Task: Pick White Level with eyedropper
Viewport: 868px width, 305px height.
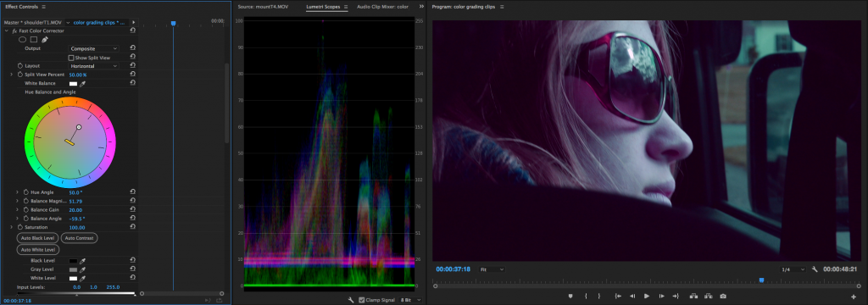Action: 82,279
